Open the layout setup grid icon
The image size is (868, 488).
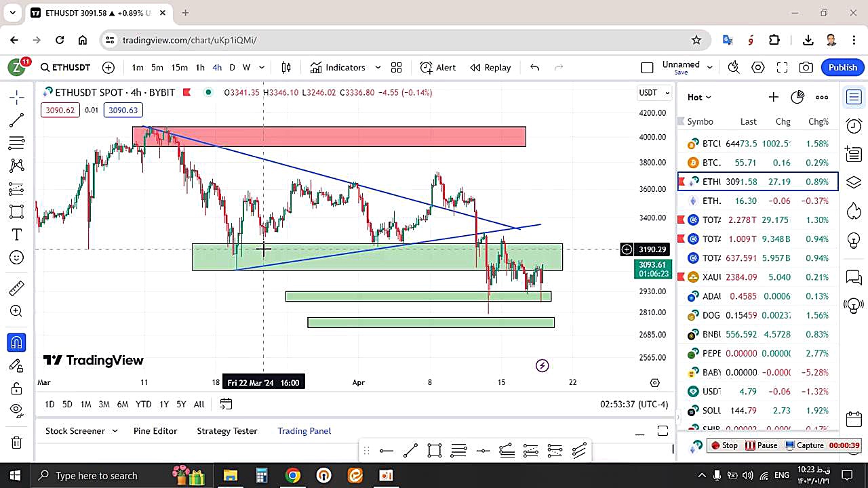pyautogui.click(x=397, y=67)
